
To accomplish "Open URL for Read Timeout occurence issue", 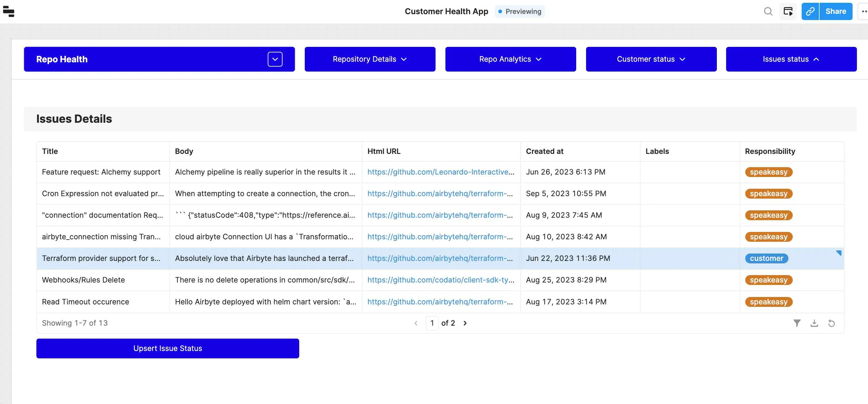I will [x=440, y=302].
